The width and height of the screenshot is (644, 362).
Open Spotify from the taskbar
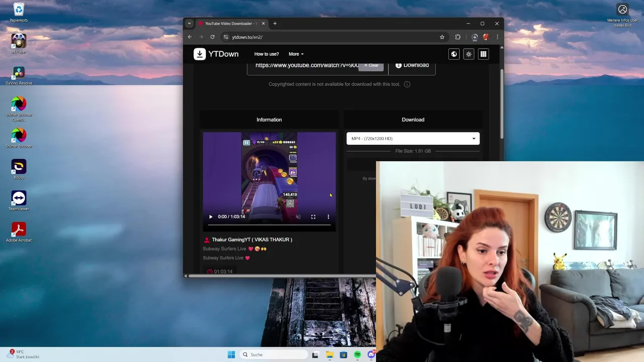tap(357, 354)
